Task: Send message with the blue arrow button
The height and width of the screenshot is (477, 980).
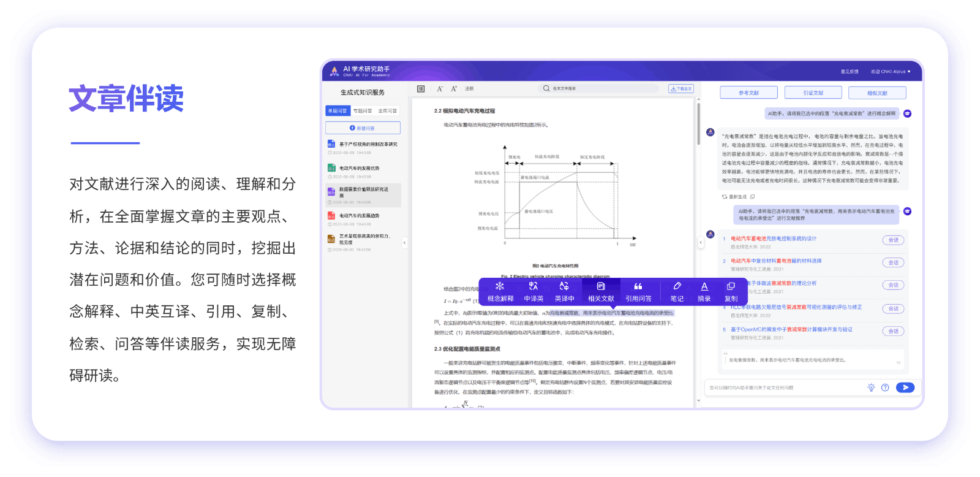Action: tap(905, 387)
